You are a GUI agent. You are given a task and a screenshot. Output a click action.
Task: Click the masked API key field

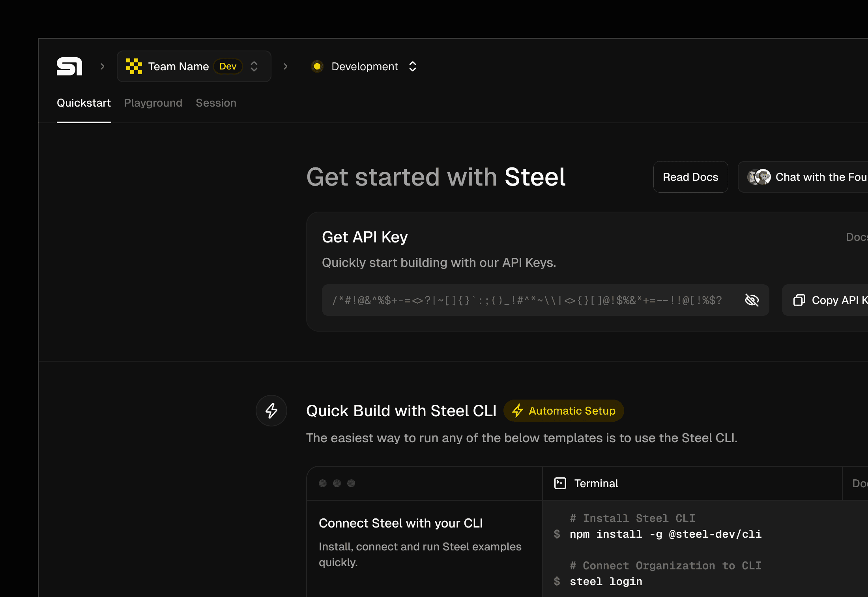click(x=529, y=300)
